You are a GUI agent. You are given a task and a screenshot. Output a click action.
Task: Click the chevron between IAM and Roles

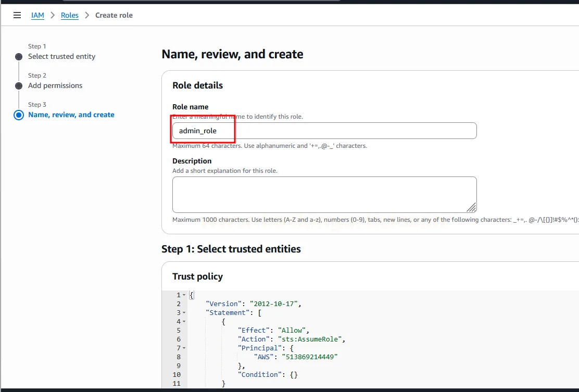coord(53,15)
